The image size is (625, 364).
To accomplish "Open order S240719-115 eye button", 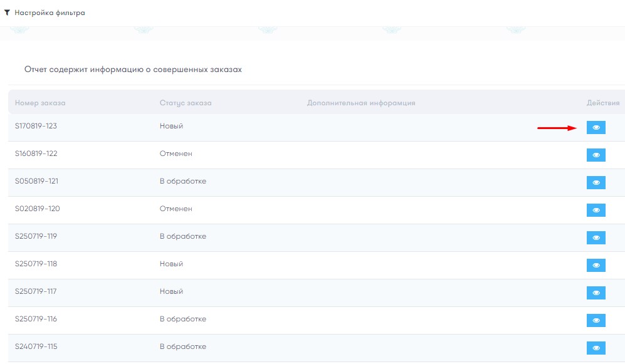I will coord(596,348).
